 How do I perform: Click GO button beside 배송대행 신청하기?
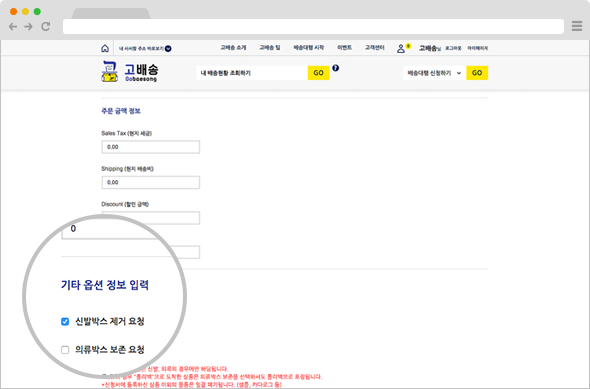[477, 73]
